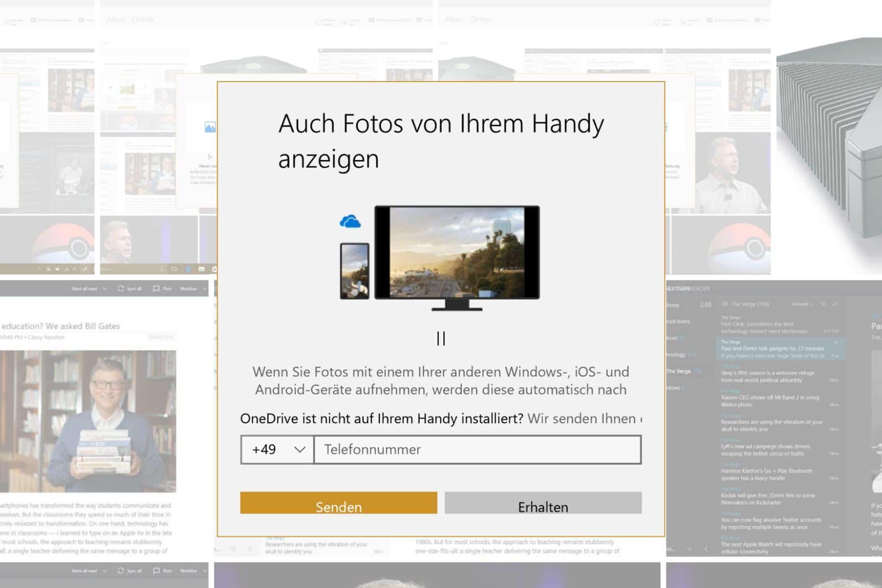Click the phone preview image in the dialog
Viewport: 882px width, 588px height.
(x=355, y=271)
